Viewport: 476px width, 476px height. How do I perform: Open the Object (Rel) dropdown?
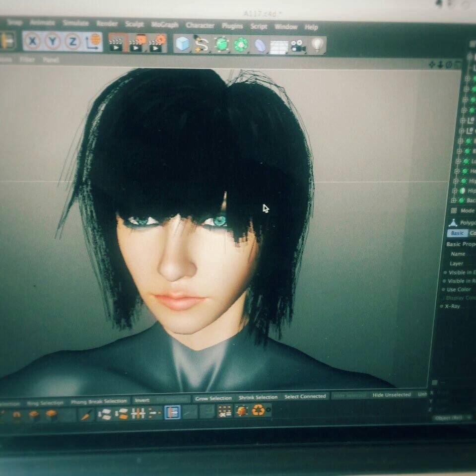(x=452, y=418)
